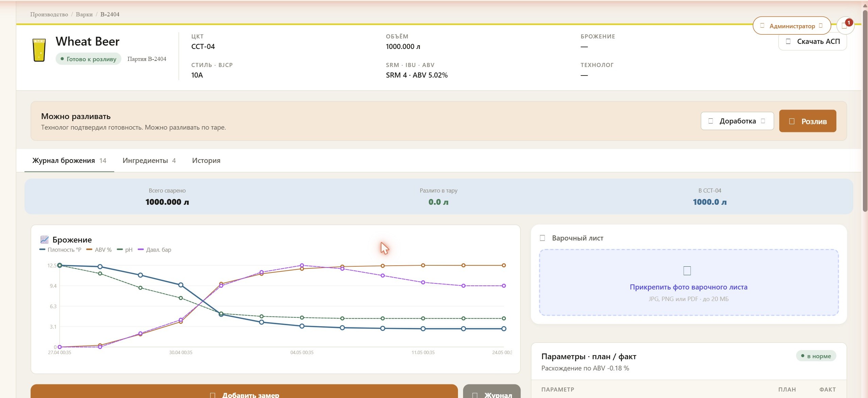Expand the Доработка dropdown button
Viewport: 868px width, 398px height.
pos(737,121)
